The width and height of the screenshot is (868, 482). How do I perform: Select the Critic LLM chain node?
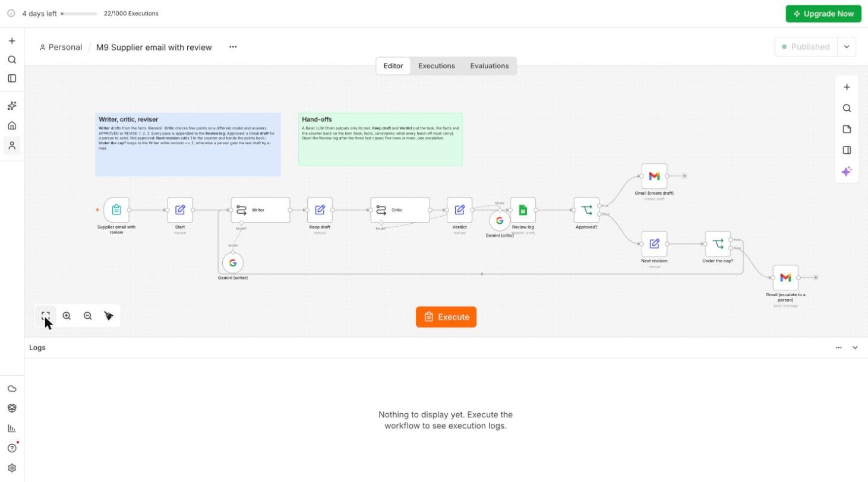pos(400,210)
